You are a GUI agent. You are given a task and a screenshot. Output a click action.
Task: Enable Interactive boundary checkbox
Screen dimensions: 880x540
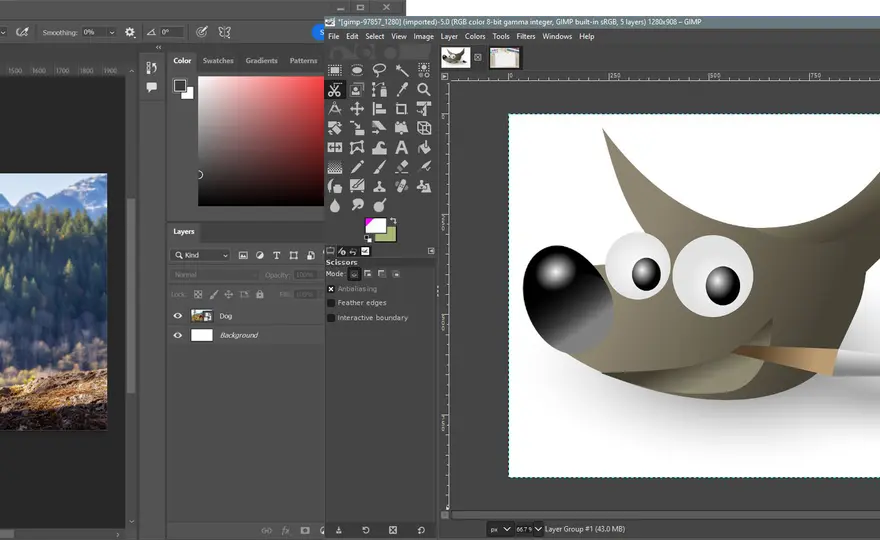[331, 318]
